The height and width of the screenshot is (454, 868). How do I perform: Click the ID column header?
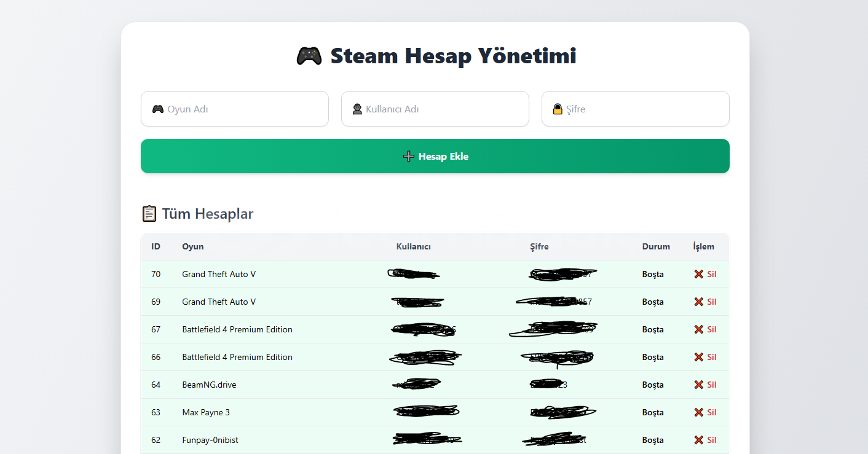[x=156, y=246]
